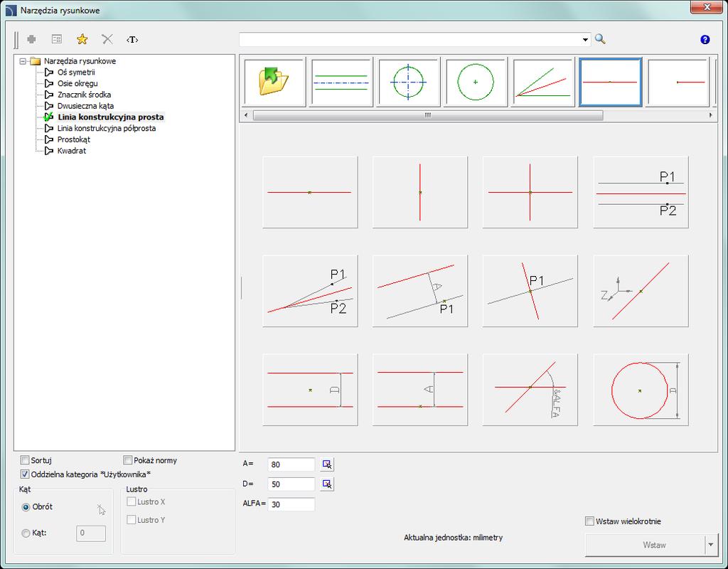Open the Wstaw button dropdown arrow

click(x=710, y=545)
